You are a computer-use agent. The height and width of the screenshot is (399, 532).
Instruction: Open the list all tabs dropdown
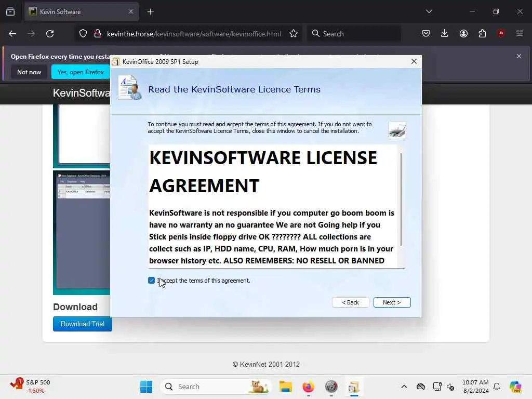click(x=429, y=11)
